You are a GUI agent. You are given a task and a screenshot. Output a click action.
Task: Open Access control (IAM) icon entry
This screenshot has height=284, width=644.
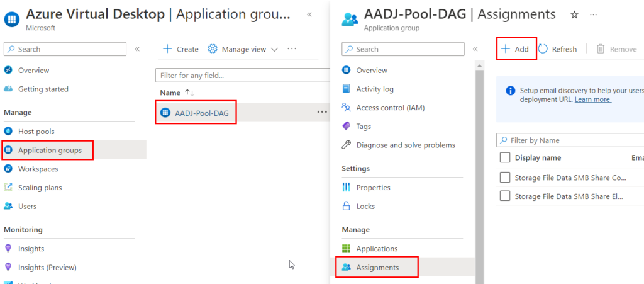pos(346,108)
